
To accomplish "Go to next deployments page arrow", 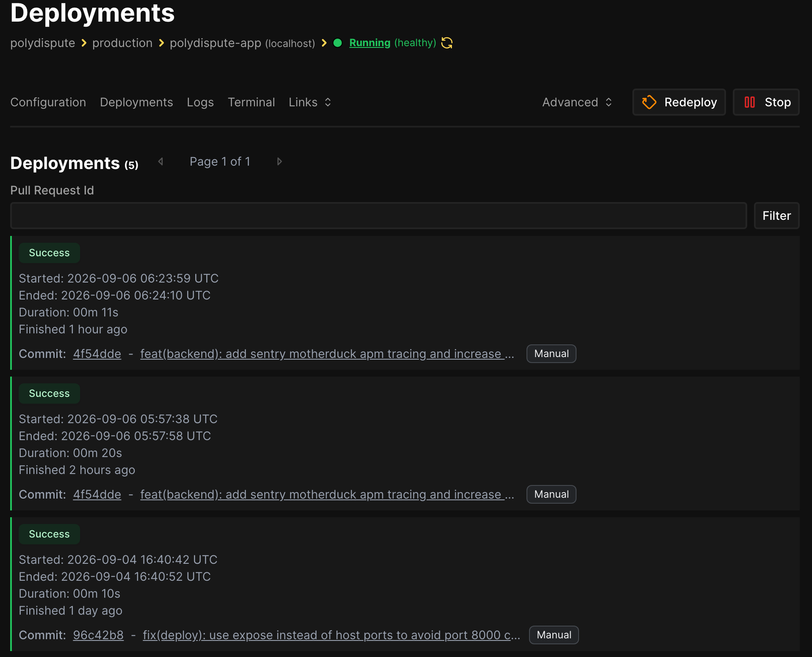I will 279,161.
